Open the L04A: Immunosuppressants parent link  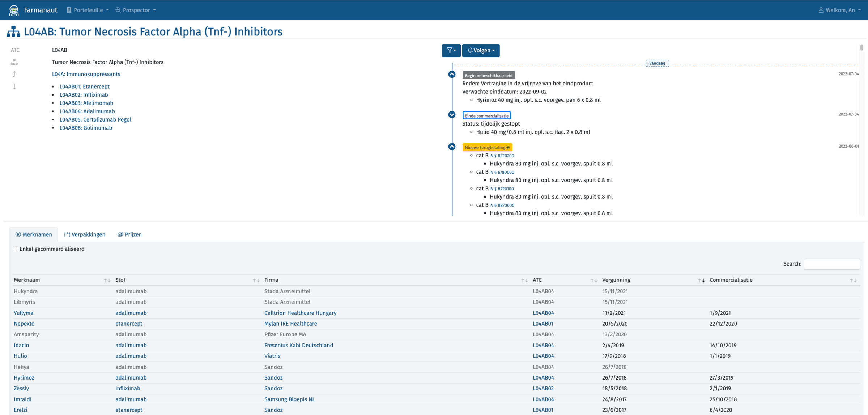coord(86,74)
